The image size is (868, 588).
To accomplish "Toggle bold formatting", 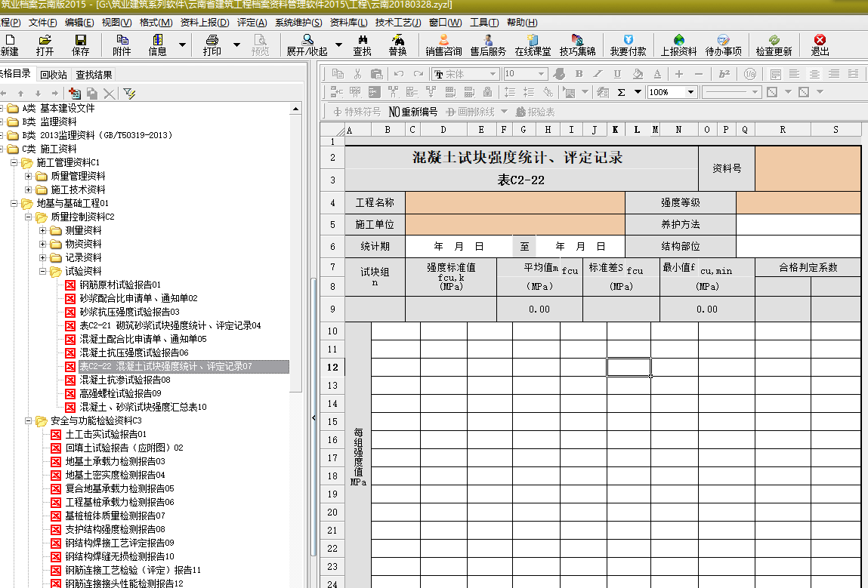I will click(x=579, y=74).
